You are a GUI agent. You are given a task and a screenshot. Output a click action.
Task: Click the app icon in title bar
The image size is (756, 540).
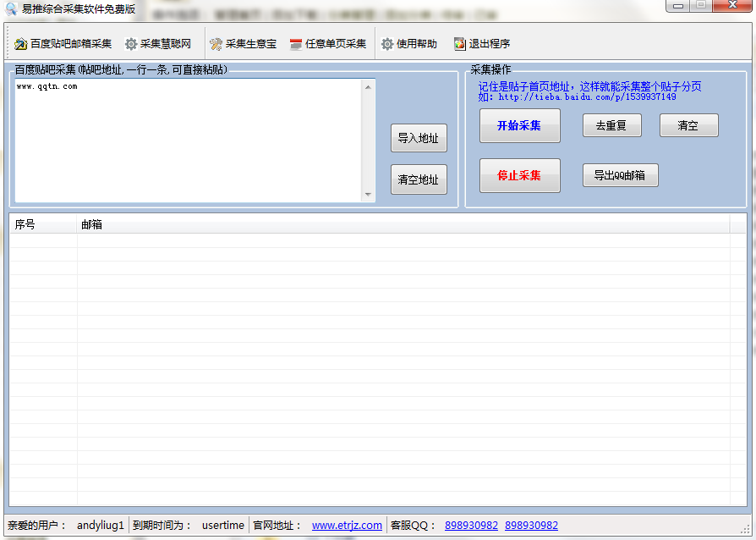[x=11, y=9]
